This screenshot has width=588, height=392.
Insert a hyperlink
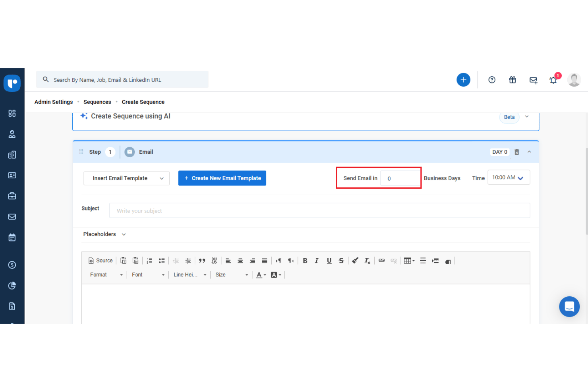click(381, 261)
